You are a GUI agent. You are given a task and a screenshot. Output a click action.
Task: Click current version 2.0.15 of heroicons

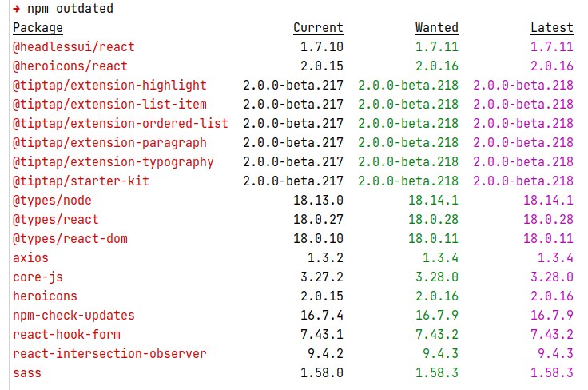tap(322, 296)
